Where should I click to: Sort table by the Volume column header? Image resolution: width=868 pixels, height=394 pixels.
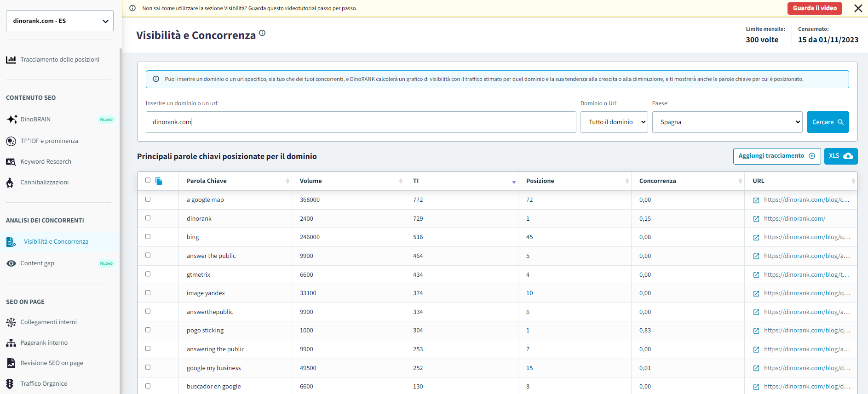348,181
